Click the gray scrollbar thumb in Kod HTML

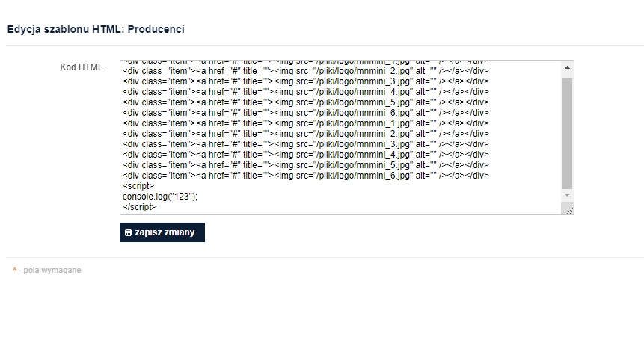pos(567,133)
